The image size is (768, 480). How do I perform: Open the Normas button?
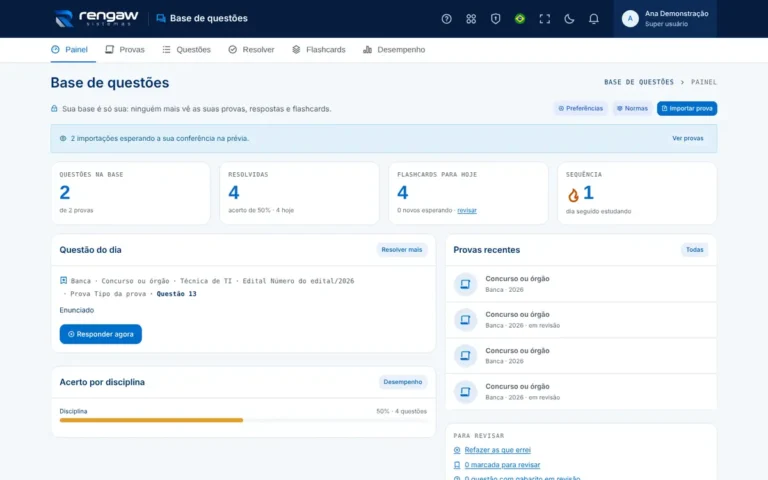coord(632,108)
